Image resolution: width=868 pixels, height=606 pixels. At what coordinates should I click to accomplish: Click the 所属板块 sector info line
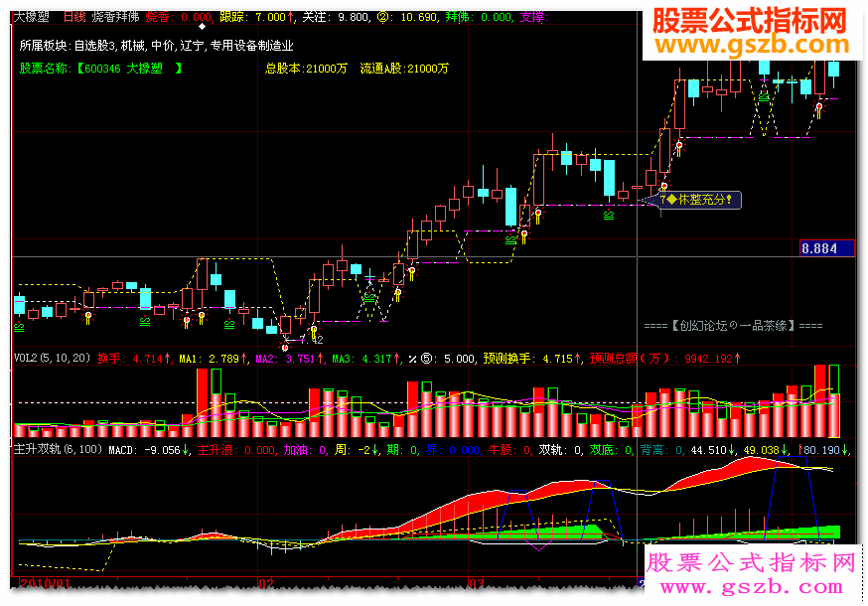pyautogui.click(x=156, y=46)
